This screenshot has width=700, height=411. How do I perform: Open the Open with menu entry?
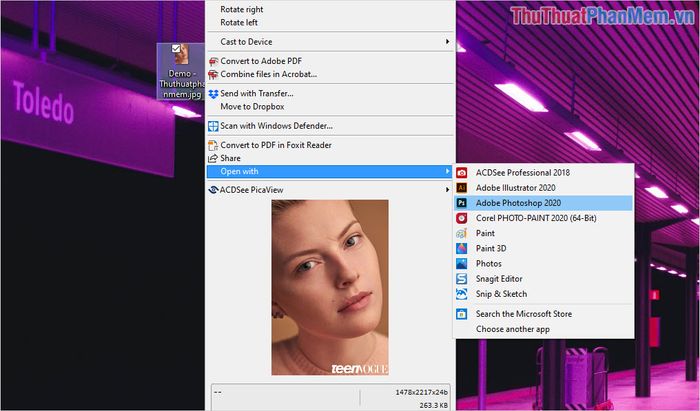[330, 171]
